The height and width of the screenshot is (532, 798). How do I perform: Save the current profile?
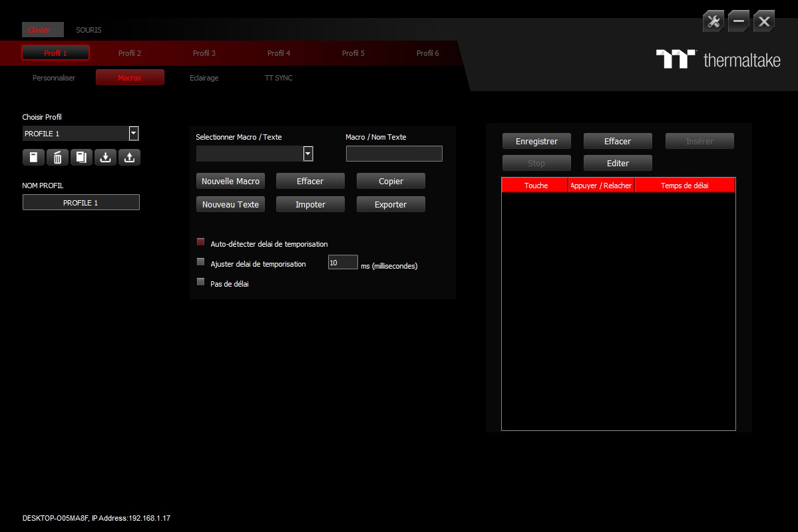(33, 157)
